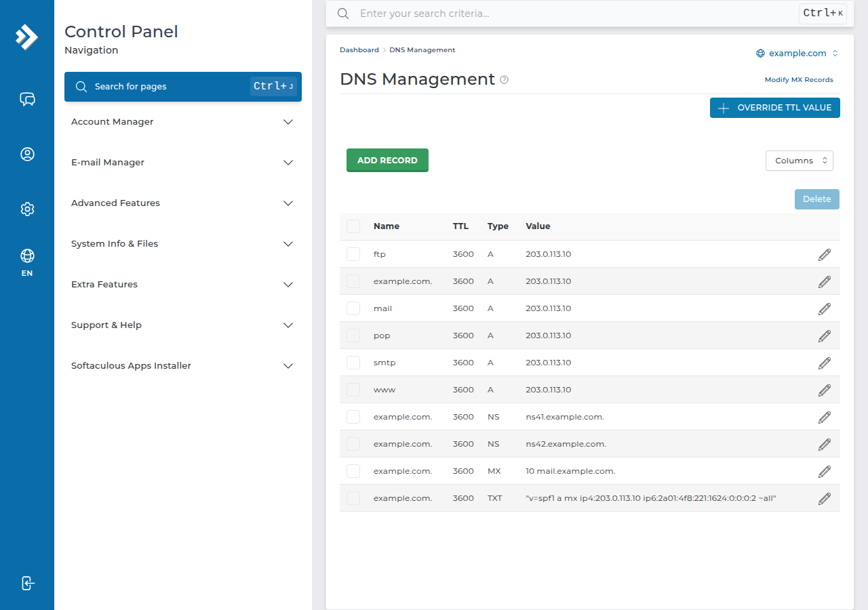
Task: Open the example.com domain selector
Action: click(x=797, y=54)
